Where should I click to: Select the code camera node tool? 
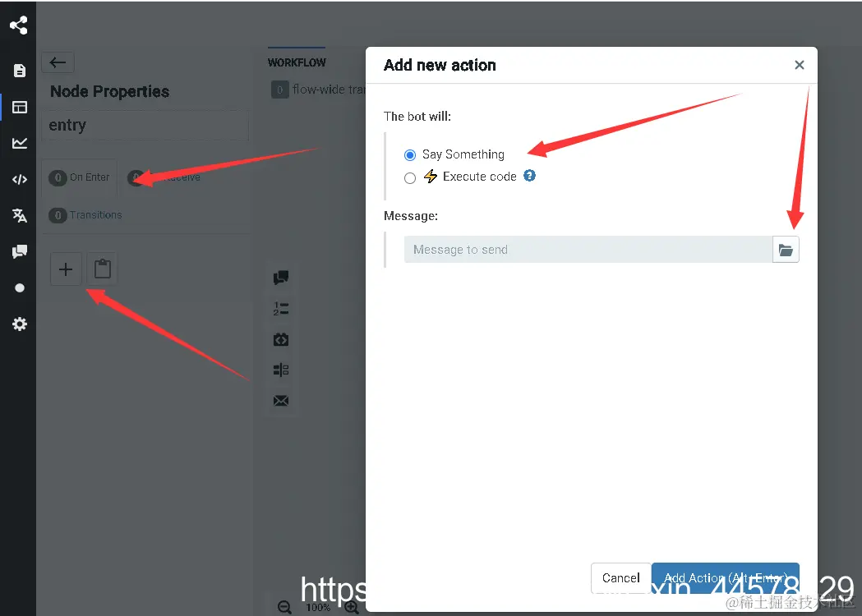tap(281, 339)
